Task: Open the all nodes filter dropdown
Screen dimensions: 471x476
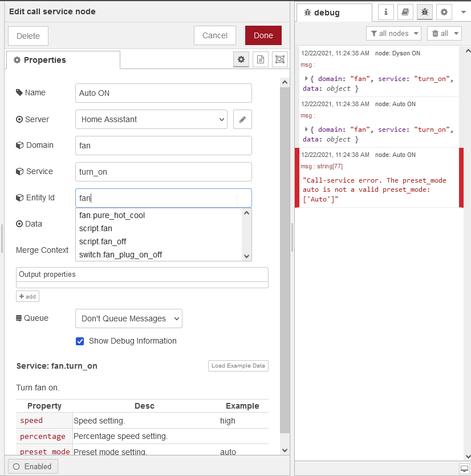Action: pos(393,33)
